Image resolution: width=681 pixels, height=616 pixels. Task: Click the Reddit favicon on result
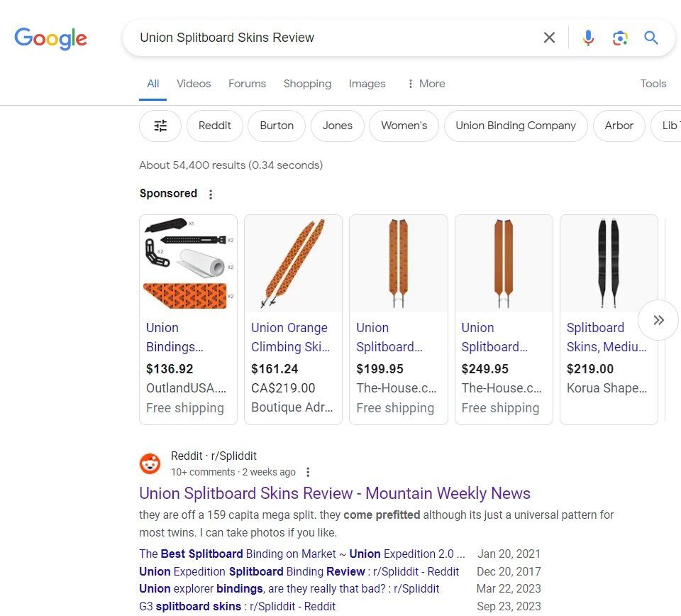[x=150, y=464]
